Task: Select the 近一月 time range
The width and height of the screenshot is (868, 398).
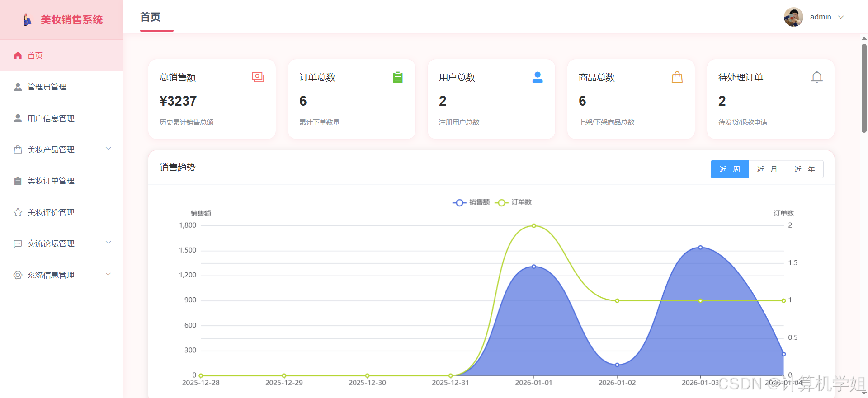Action: [x=767, y=169]
